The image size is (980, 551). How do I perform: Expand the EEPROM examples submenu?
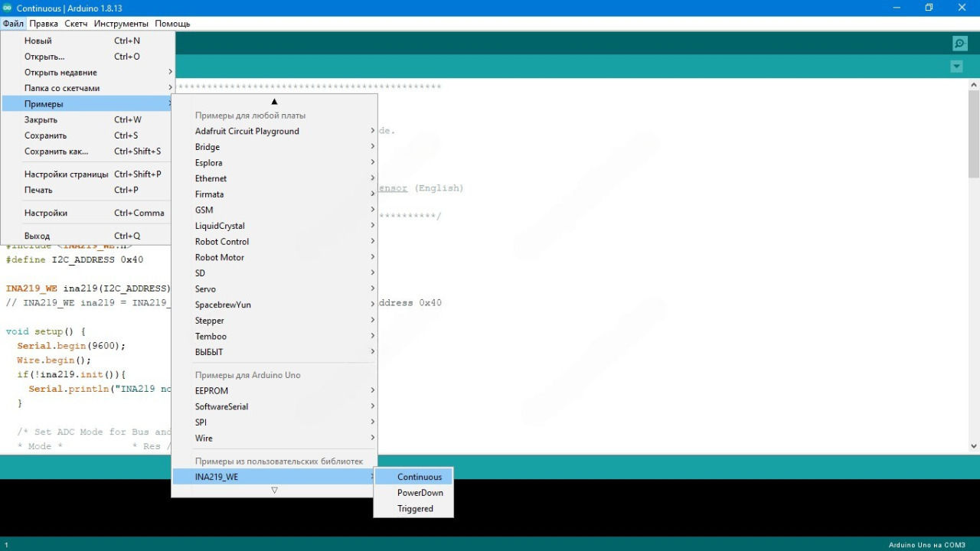[x=211, y=390]
